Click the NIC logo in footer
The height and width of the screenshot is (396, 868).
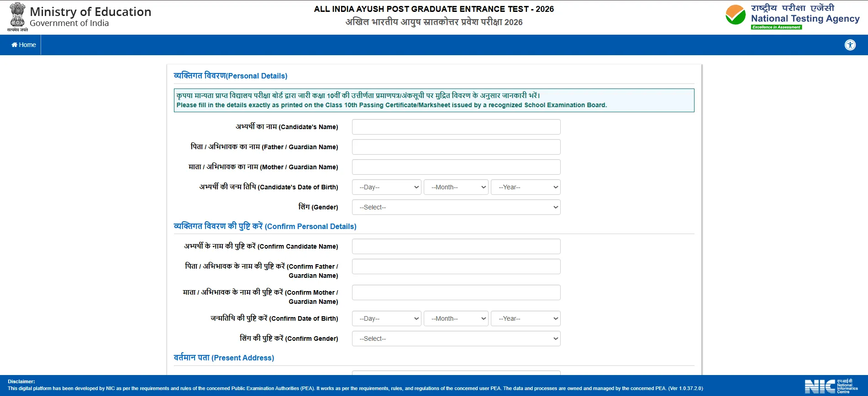coord(831,386)
